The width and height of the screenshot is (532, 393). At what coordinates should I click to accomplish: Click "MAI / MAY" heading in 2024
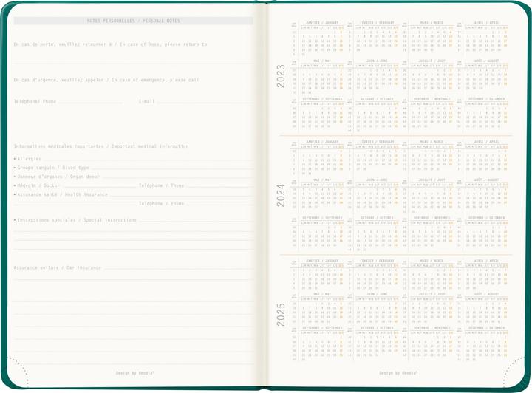(x=322, y=180)
